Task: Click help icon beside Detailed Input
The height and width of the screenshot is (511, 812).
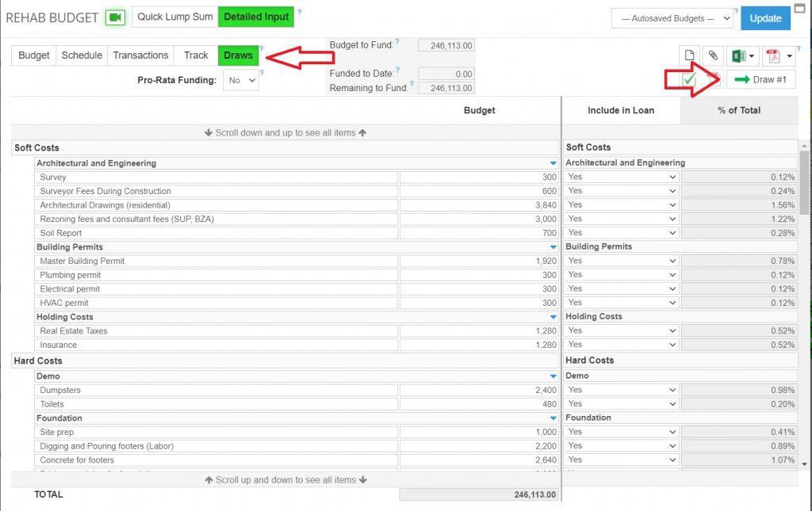Action: [299, 12]
